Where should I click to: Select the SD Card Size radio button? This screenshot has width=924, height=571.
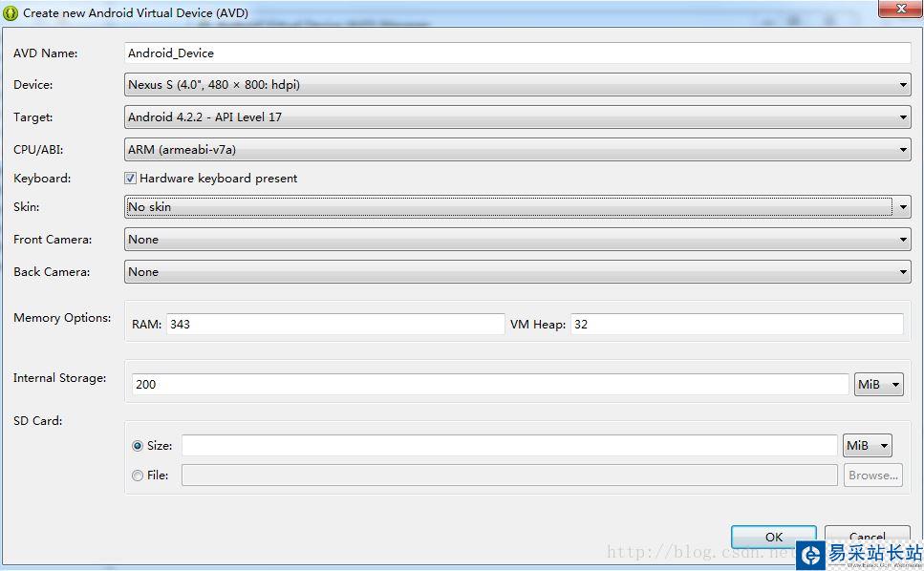tap(138, 446)
